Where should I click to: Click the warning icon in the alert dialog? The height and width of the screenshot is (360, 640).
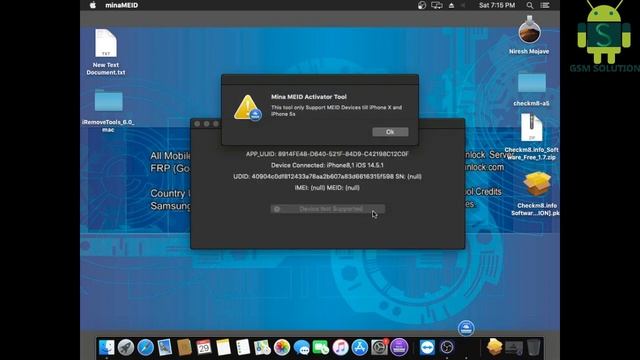coord(247,108)
